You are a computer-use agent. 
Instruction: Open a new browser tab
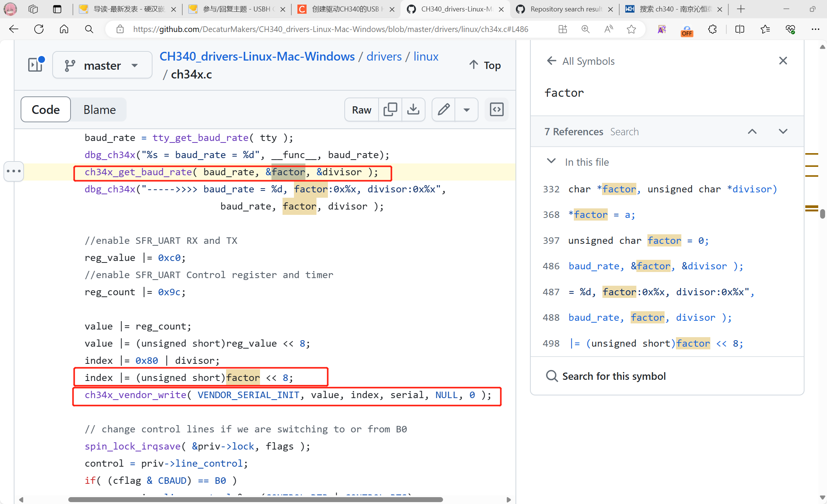coord(741,9)
